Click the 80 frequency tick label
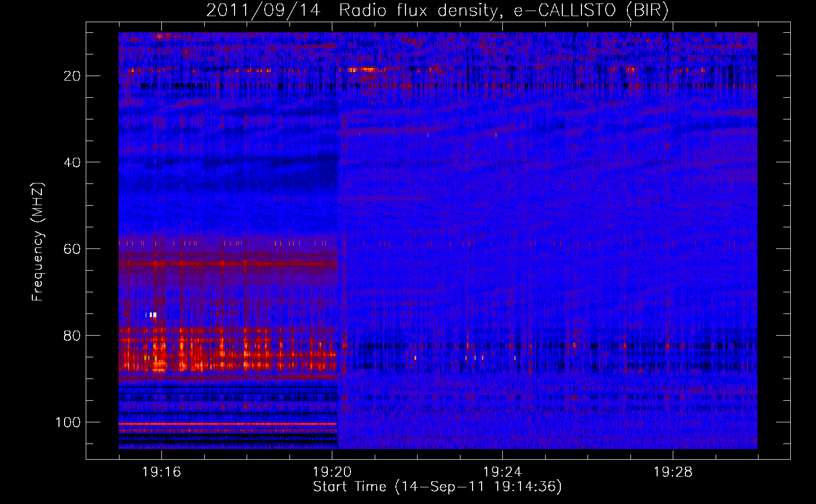 coord(73,336)
